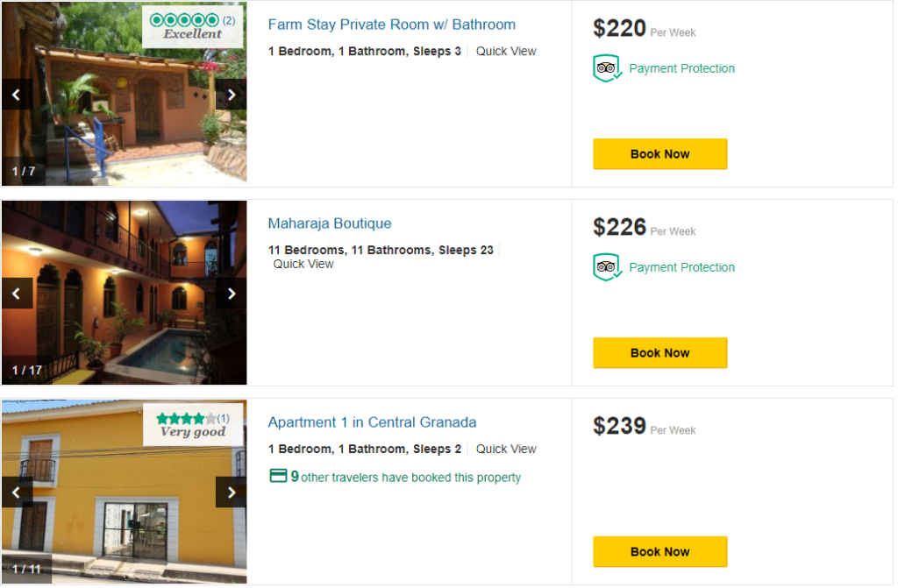898x588 pixels.
Task: Open Quick View for Apartment 1
Action: pyautogui.click(x=506, y=449)
